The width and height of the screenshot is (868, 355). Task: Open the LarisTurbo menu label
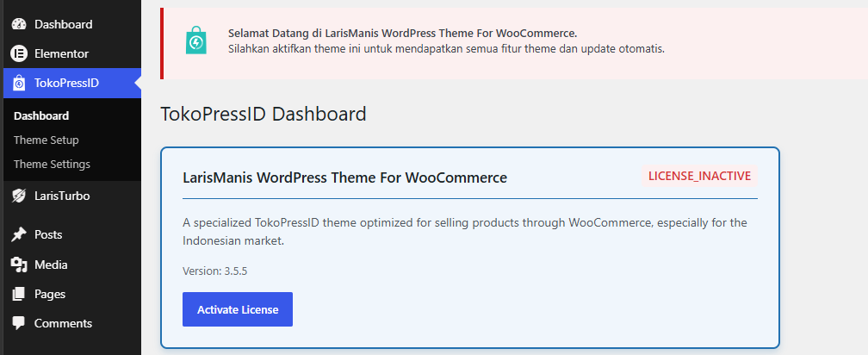(62, 196)
